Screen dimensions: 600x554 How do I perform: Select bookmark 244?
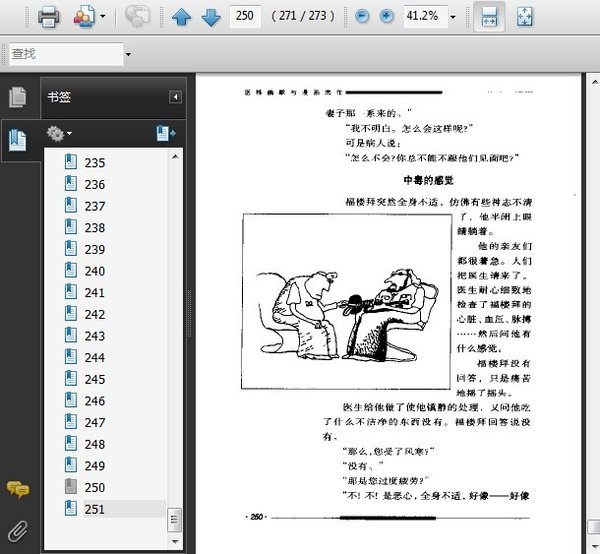click(x=95, y=358)
